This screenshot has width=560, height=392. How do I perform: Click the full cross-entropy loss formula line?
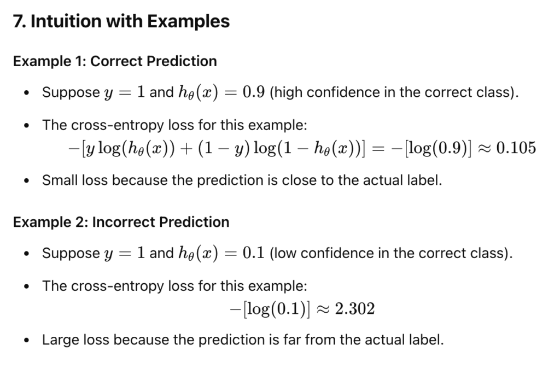tap(302, 148)
